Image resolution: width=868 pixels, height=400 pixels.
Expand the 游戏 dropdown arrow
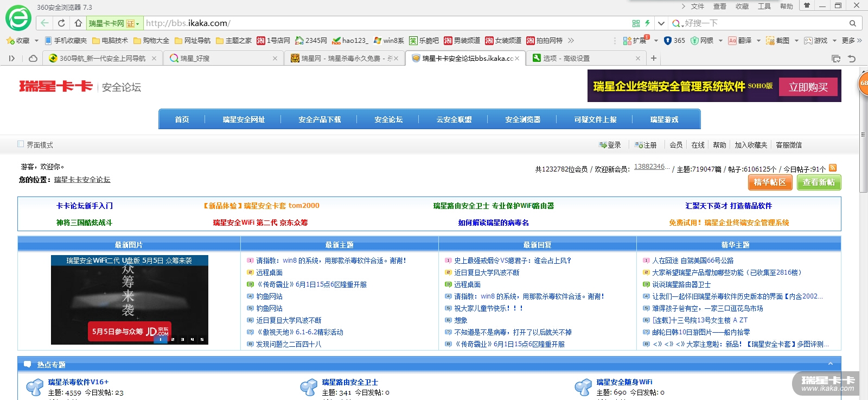834,41
